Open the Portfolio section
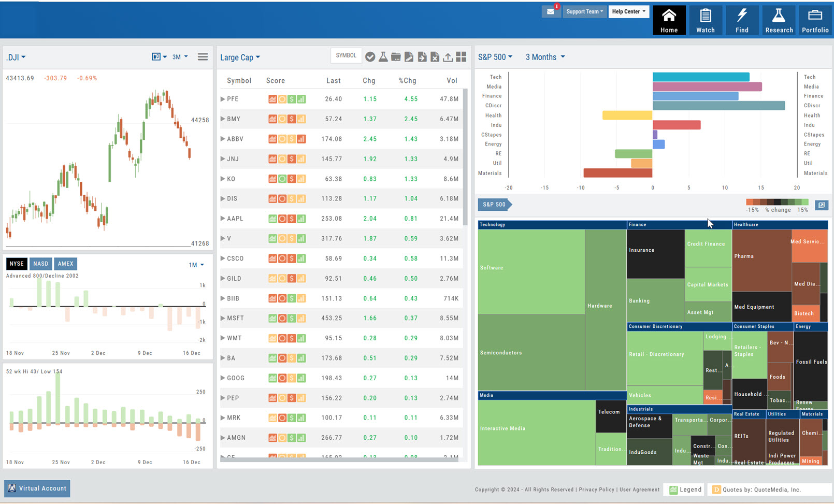The height and width of the screenshot is (504, 834). tap(815, 21)
